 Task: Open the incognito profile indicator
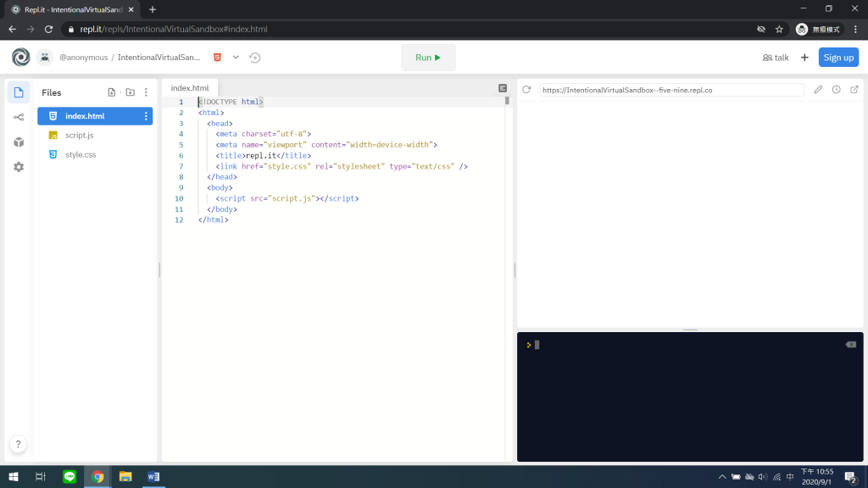tap(819, 30)
